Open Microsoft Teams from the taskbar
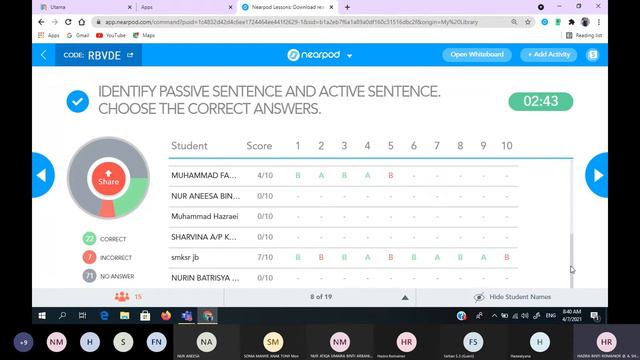This screenshot has height=360, width=640. [x=187, y=316]
